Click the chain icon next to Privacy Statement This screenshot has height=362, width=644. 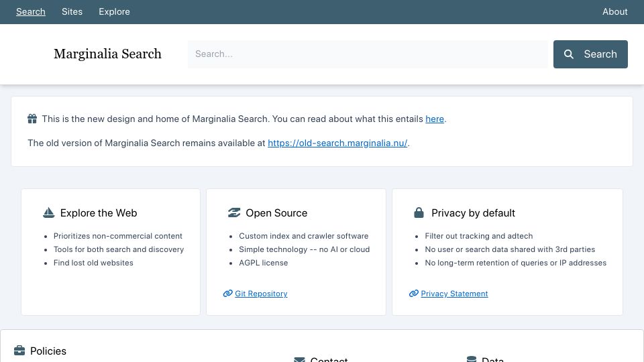point(414,294)
